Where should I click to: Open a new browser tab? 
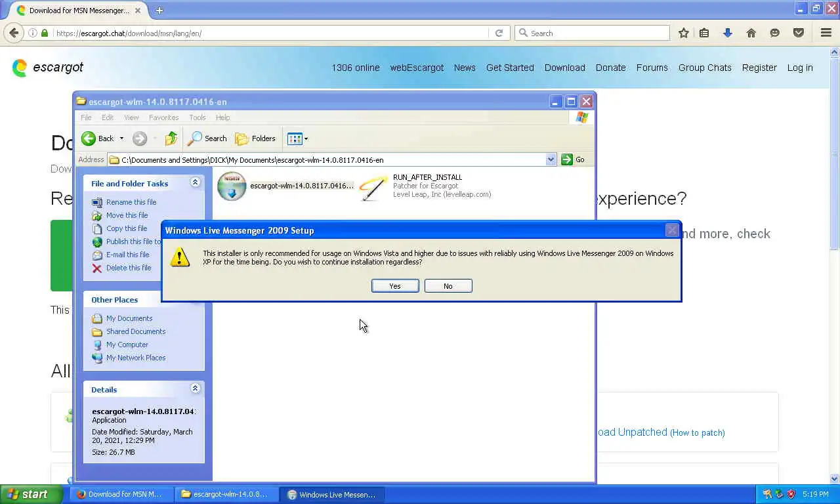(x=159, y=10)
